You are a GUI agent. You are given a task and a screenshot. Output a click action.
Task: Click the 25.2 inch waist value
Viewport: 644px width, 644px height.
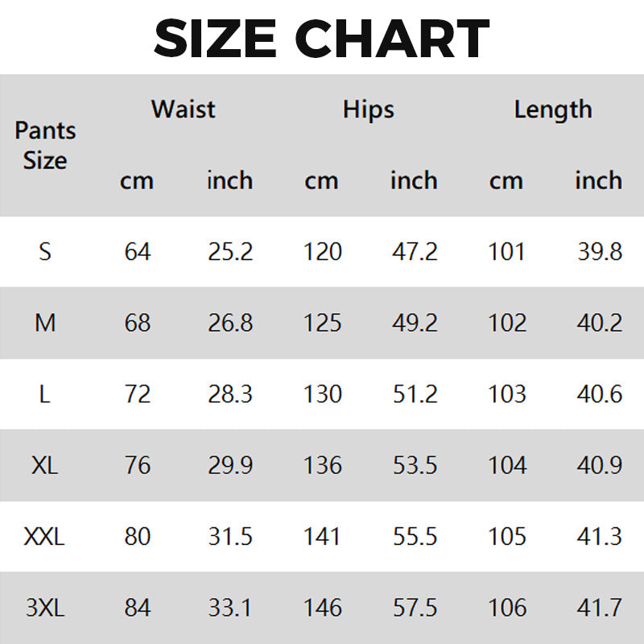pyautogui.click(x=230, y=252)
